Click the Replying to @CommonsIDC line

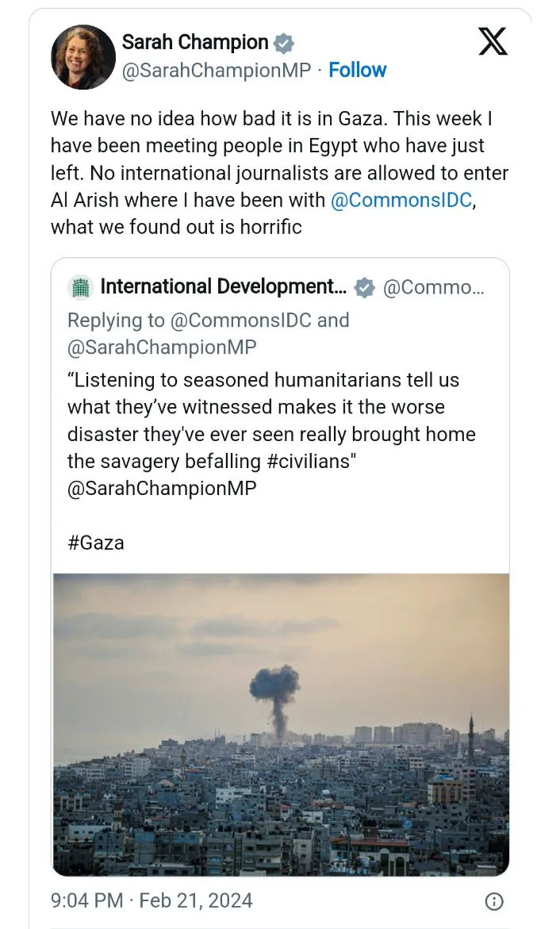(208, 320)
